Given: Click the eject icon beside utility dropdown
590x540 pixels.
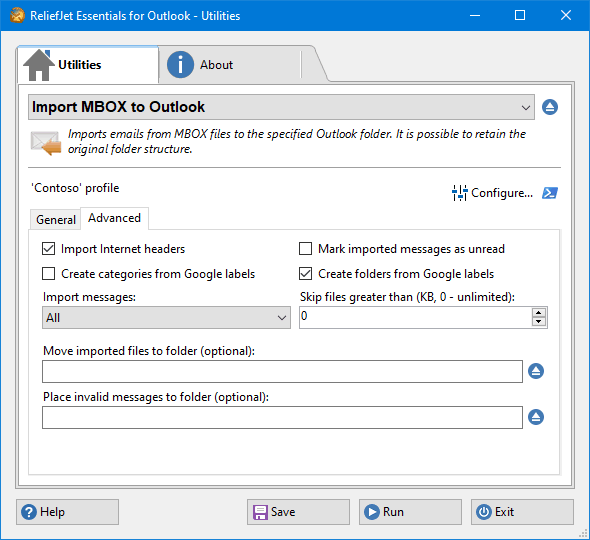Looking at the screenshot, I should tap(550, 107).
